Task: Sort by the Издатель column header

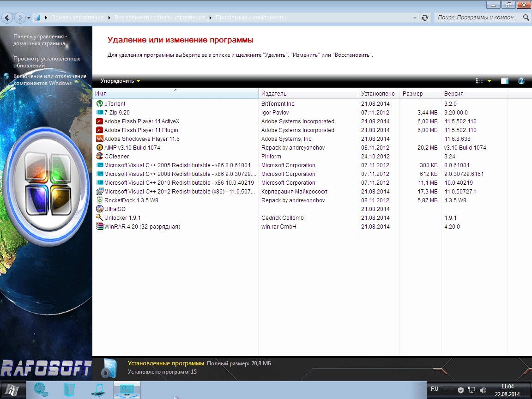Action: coord(308,94)
